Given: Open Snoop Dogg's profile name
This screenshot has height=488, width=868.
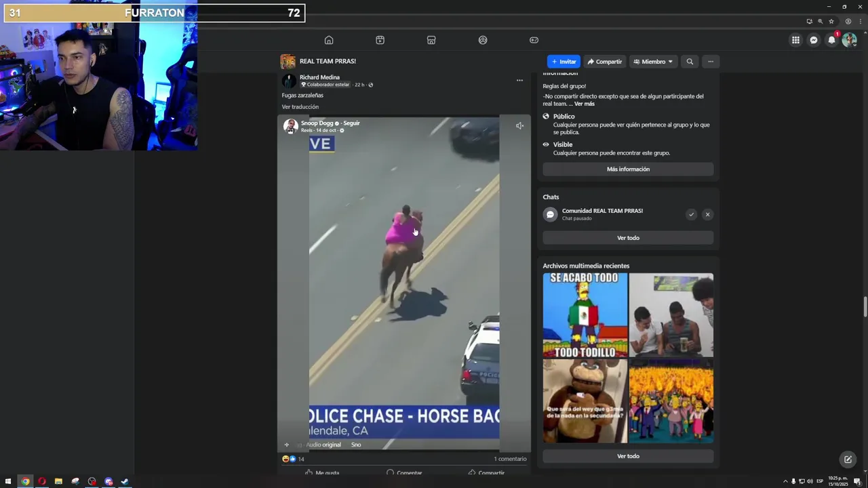Looking at the screenshot, I should coord(317,123).
